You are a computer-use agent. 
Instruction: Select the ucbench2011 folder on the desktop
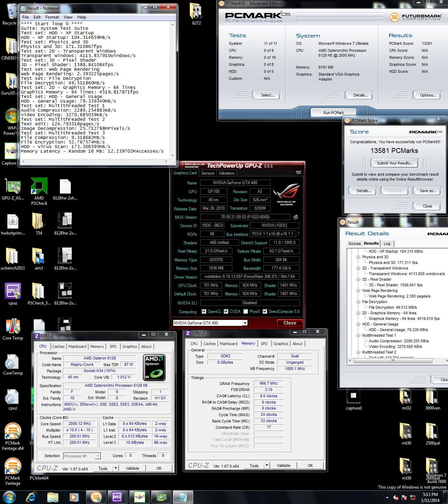[13, 259]
